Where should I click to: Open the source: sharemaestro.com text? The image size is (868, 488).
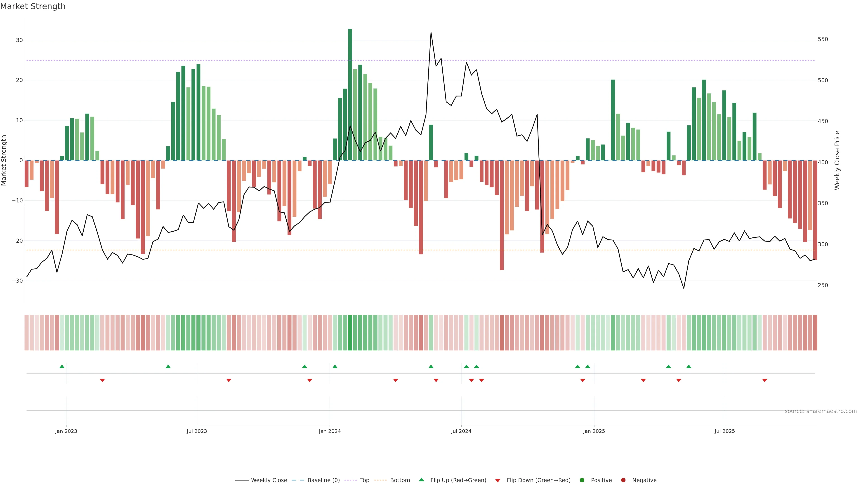point(821,411)
